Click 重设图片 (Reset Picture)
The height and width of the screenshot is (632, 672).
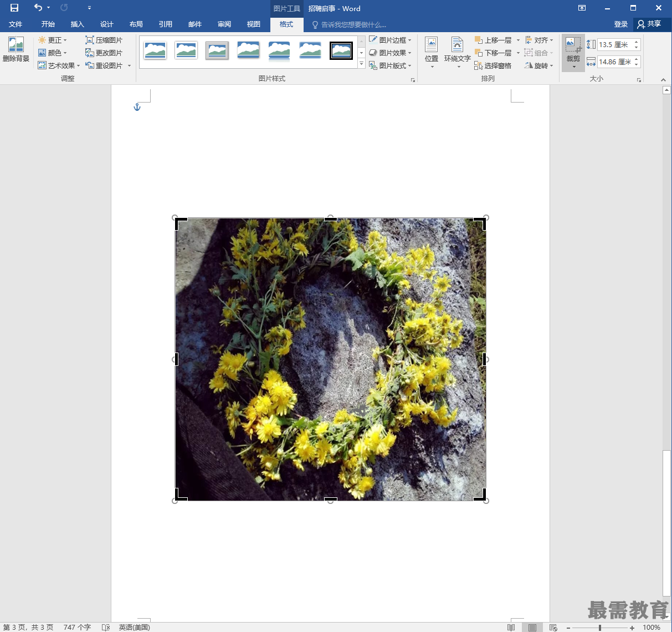tap(104, 65)
